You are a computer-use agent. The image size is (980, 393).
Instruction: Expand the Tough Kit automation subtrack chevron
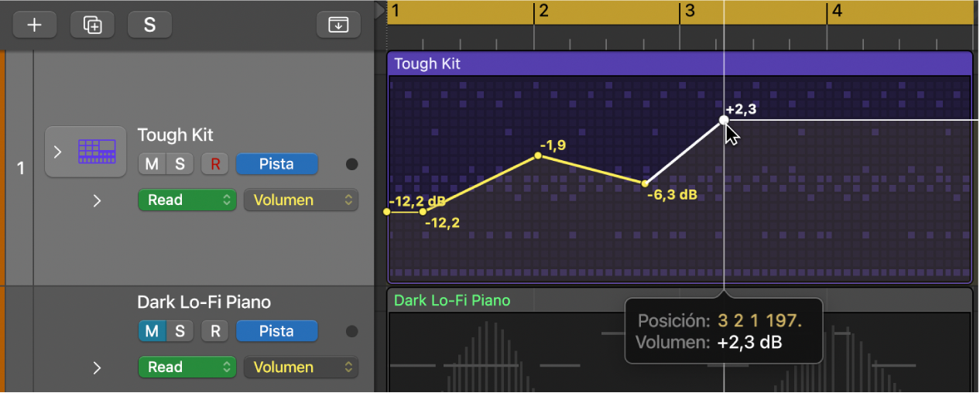97,200
